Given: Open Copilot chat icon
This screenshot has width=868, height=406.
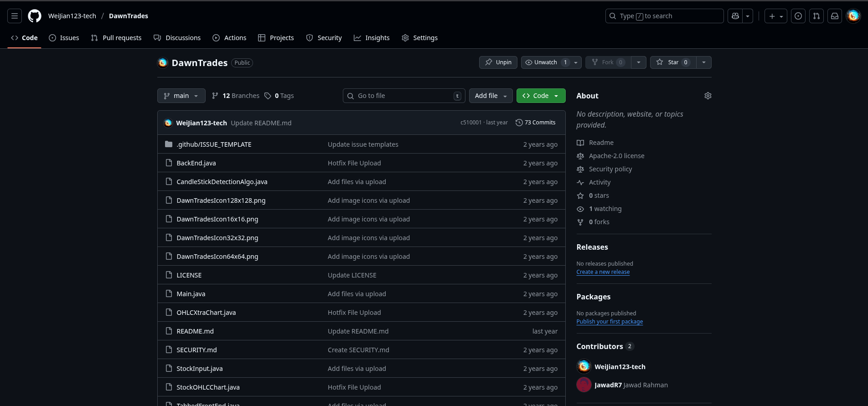Looking at the screenshot, I should click(735, 16).
